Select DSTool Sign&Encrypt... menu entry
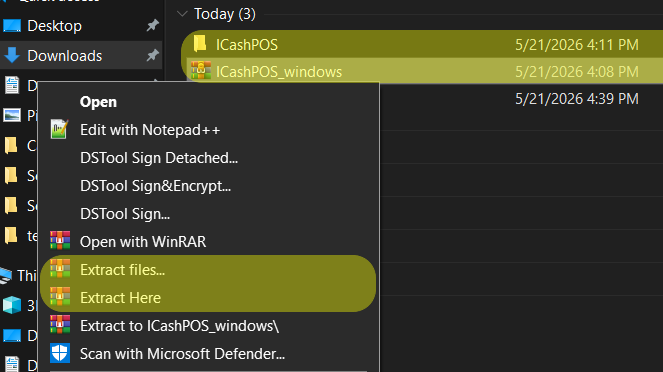This screenshot has height=372, width=663. click(209, 186)
